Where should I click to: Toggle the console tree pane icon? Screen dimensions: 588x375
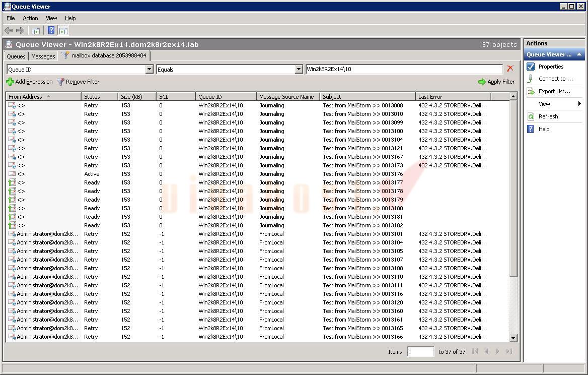[x=36, y=31]
